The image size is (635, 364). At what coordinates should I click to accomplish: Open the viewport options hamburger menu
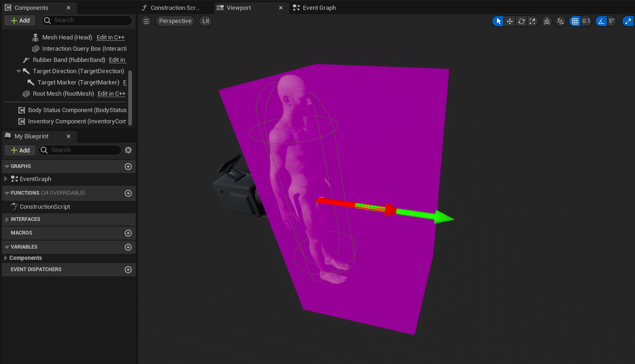(147, 21)
